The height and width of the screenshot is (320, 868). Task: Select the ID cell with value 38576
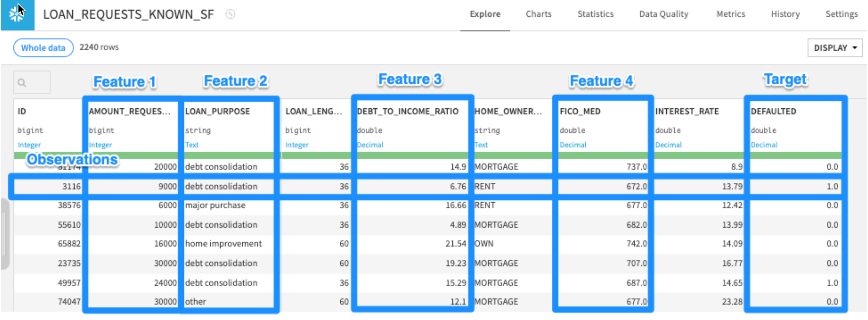click(69, 205)
